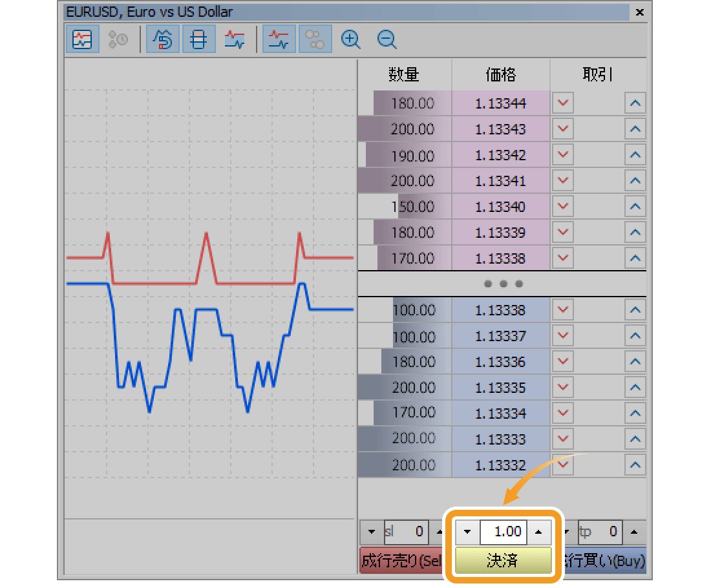Zoom out with the magnifier minus icon
The height and width of the screenshot is (588, 711).
(x=387, y=39)
